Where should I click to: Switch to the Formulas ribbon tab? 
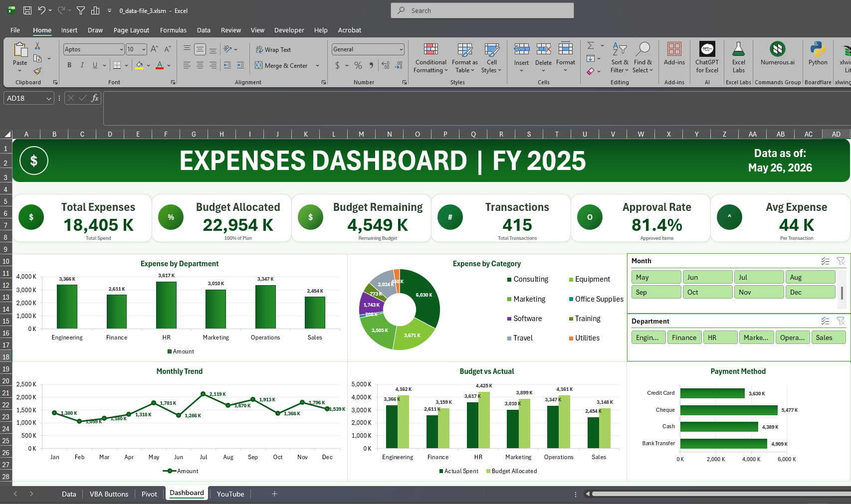pyautogui.click(x=173, y=30)
